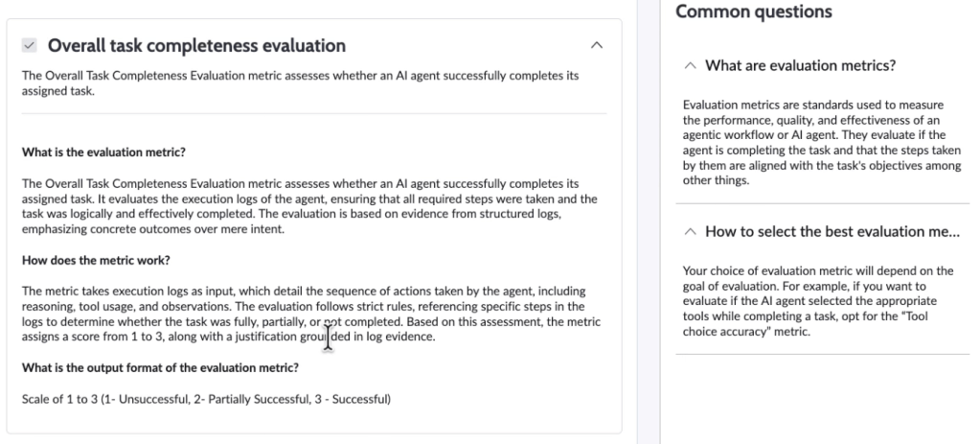Click the "What is the evaluation metric?" heading
Image resolution: width=980 pixels, height=444 pixels.
[x=103, y=152]
